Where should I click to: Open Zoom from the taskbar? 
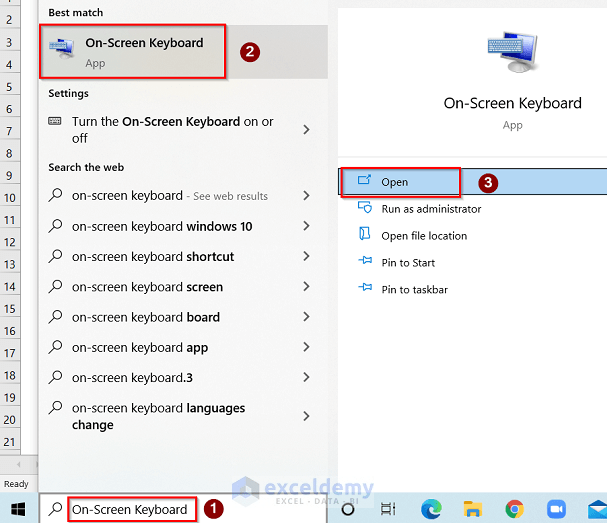pyautogui.click(x=556, y=509)
